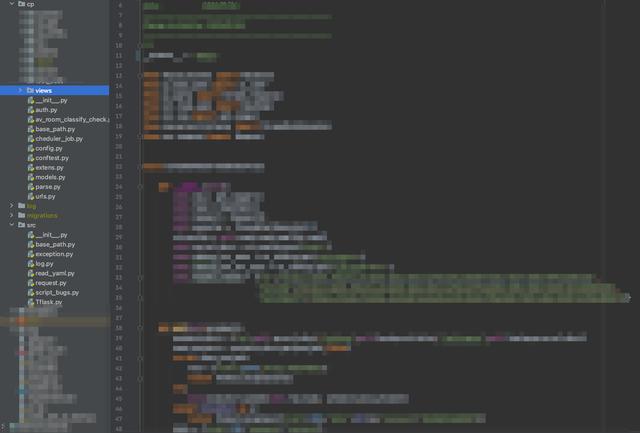Select the Tflask.py file
This screenshot has width=640, height=433.
(x=49, y=302)
